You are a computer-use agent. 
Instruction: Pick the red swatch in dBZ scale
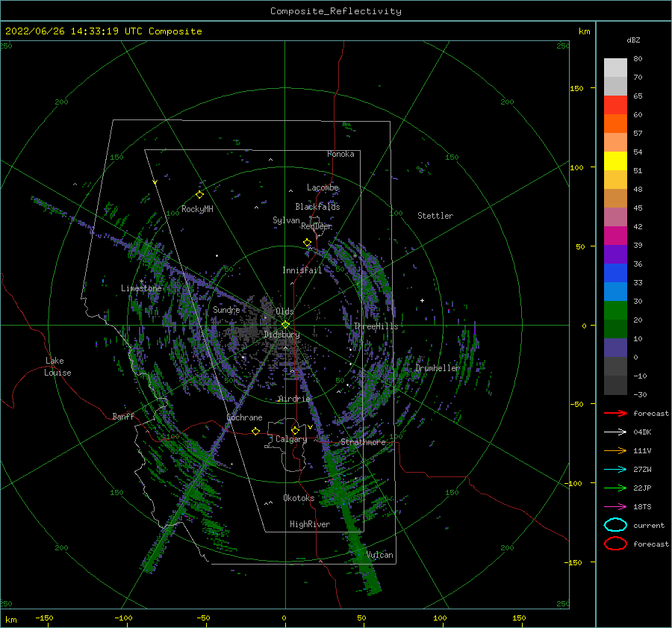615,105
